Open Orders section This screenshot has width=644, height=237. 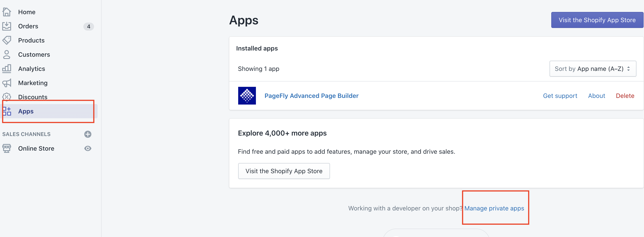pos(28,26)
